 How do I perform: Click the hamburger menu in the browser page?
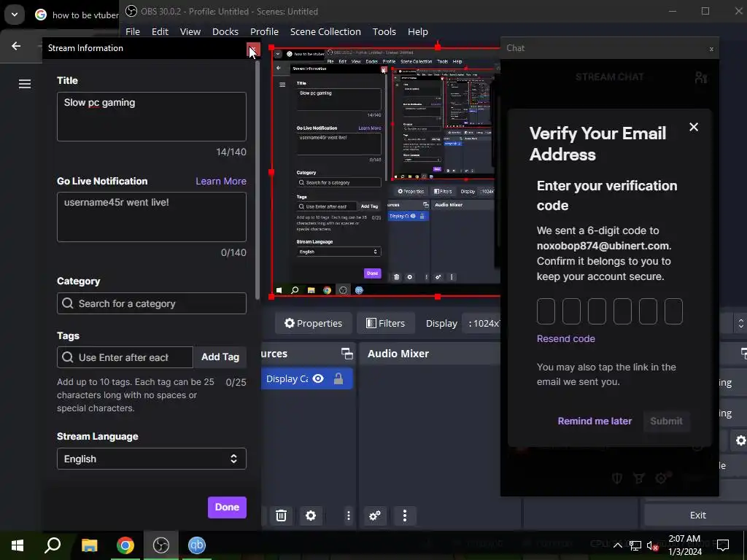click(x=25, y=84)
